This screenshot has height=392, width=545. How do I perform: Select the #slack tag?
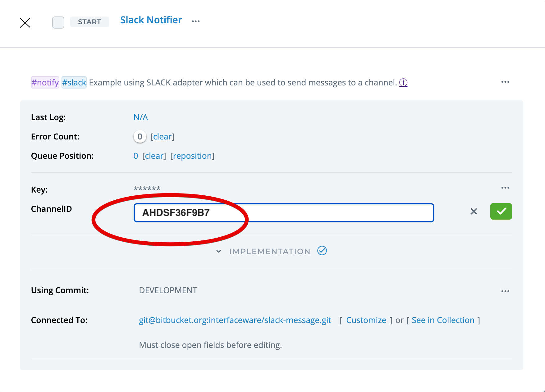pos(74,83)
